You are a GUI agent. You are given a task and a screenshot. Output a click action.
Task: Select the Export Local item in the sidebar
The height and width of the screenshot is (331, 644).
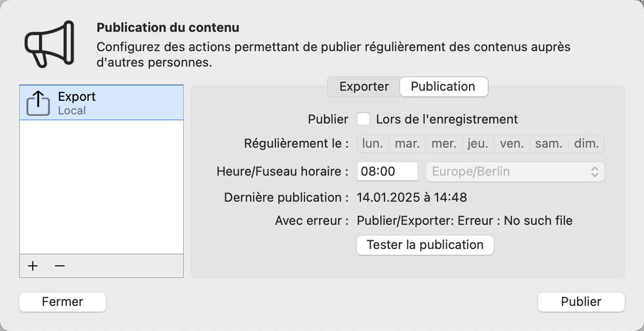click(101, 102)
